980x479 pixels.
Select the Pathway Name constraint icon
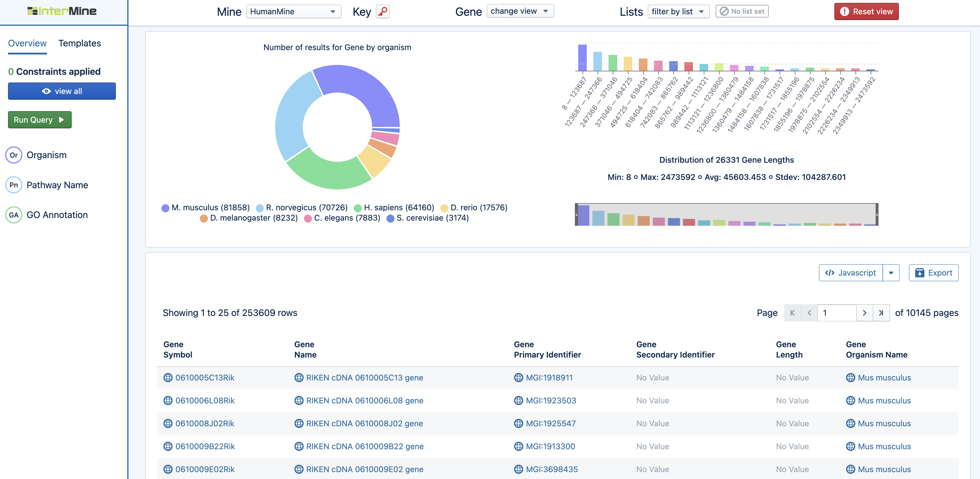click(14, 185)
